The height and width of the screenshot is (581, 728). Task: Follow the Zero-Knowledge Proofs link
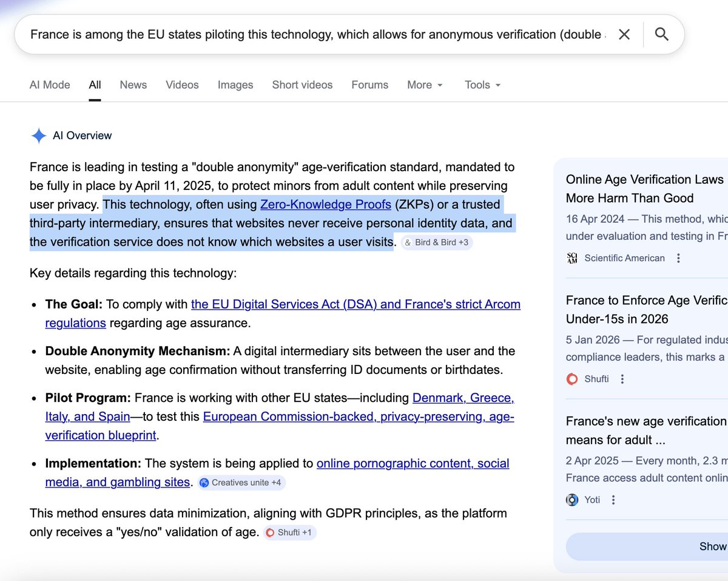326,205
